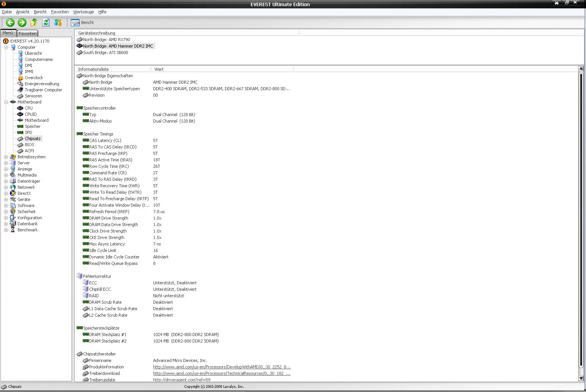Click the vertical scrollbar down arrow
The height and width of the screenshot is (392, 586).
[x=581, y=378]
